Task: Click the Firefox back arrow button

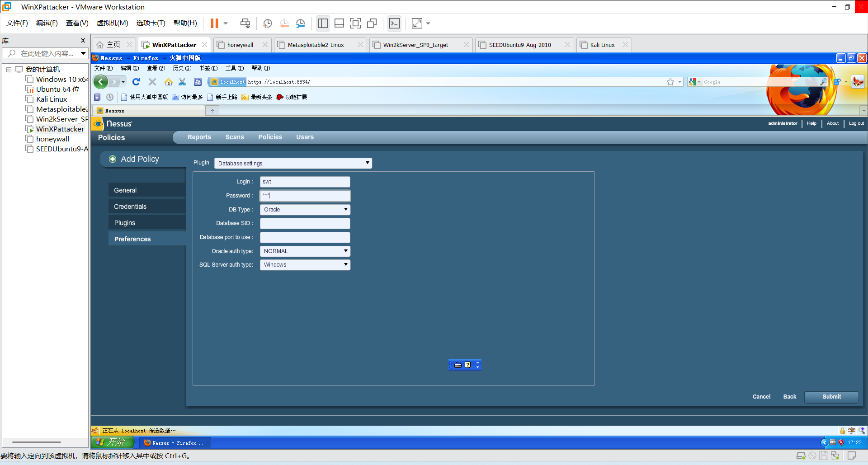Action: (101, 82)
